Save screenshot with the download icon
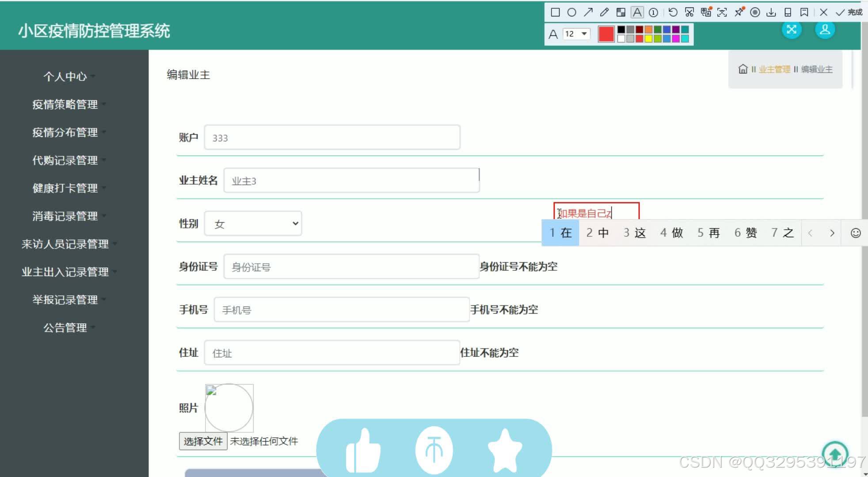The width and height of the screenshot is (868, 477). pos(771,12)
